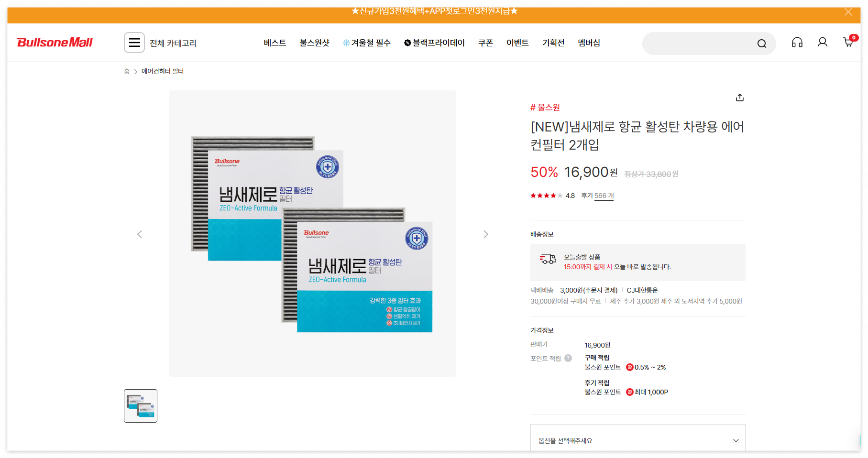Click the share product icon
The width and height of the screenshot is (868, 458).
(x=740, y=98)
